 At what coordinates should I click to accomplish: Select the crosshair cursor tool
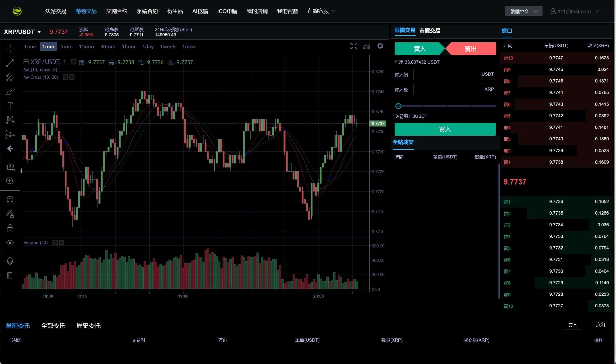(x=10, y=48)
